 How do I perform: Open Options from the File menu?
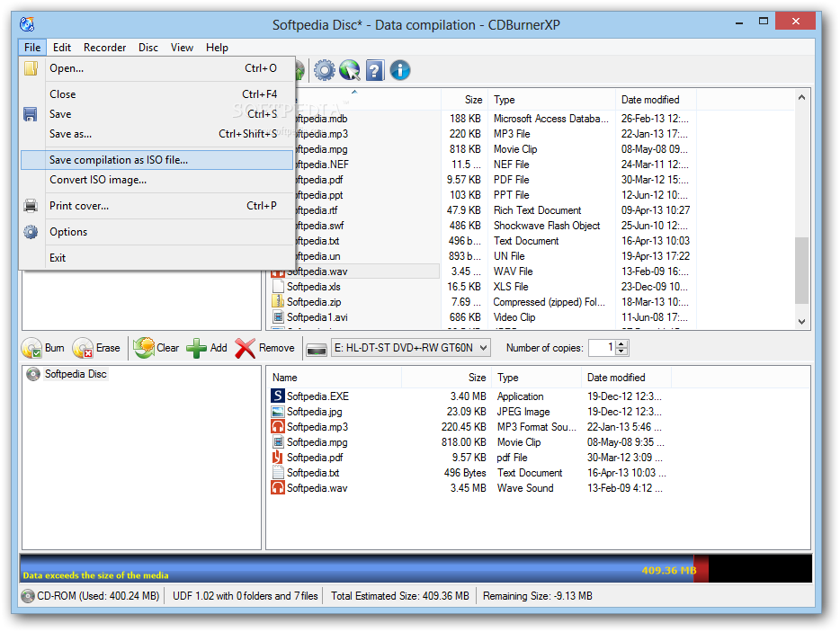157,232
